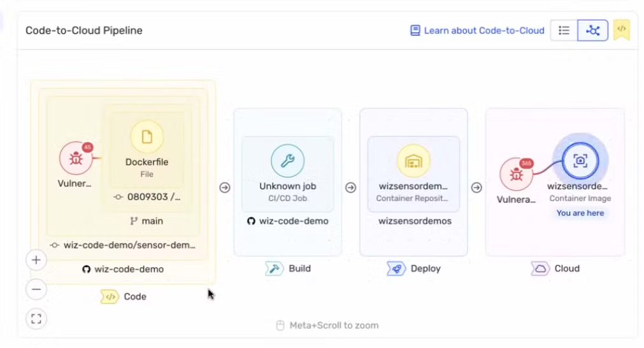Click the Unknown job wrench icon
Viewport: 644px width, 348px height.
click(287, 160)
